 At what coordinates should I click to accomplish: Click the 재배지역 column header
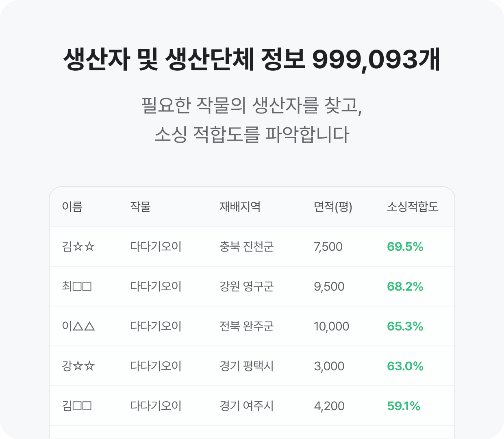(240, 207)
